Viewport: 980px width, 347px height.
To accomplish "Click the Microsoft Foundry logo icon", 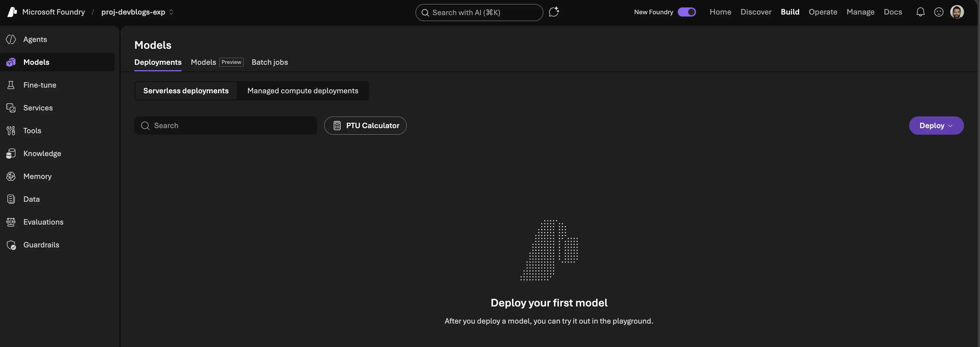I will pos(12,12).
